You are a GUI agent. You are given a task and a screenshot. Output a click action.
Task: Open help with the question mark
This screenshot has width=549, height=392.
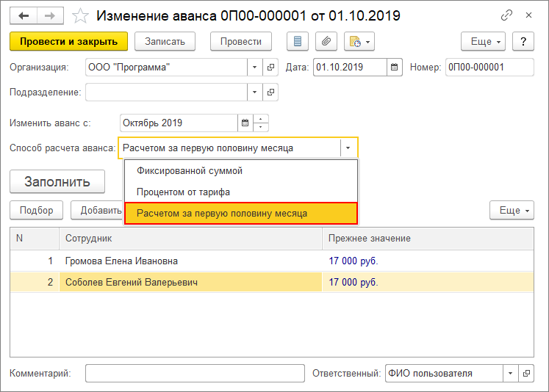click(x=523, y=42)
